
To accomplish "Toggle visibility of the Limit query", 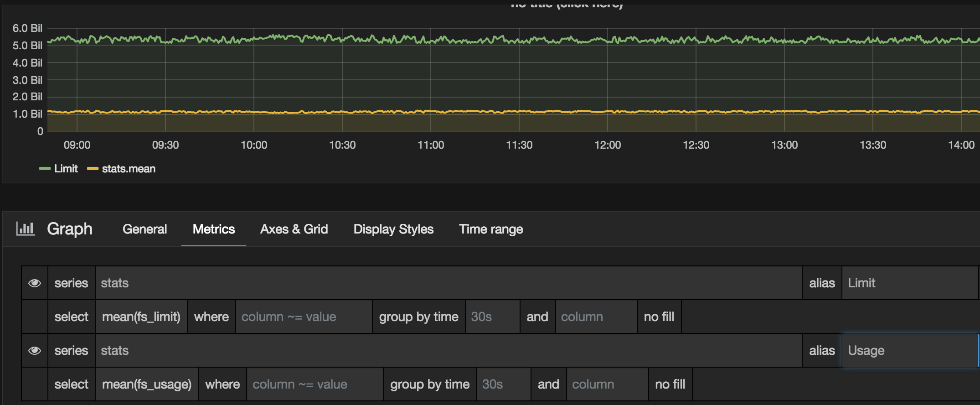I will coord(35,283).
